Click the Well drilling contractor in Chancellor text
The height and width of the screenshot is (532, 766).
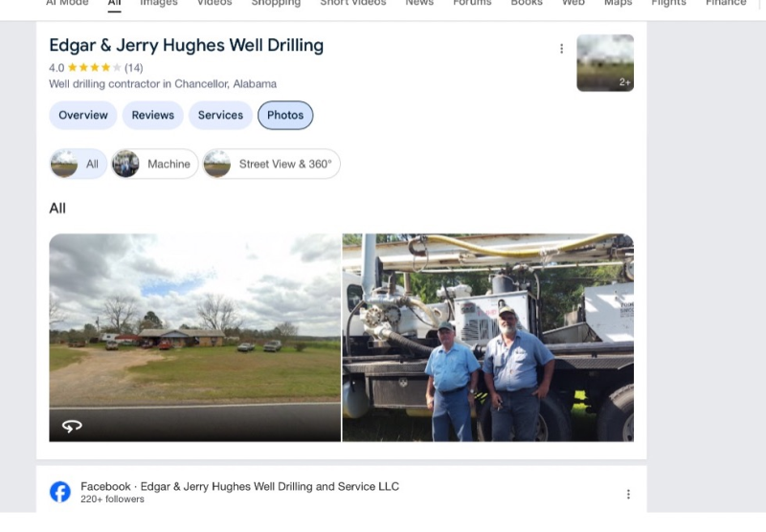click(163, 84)
